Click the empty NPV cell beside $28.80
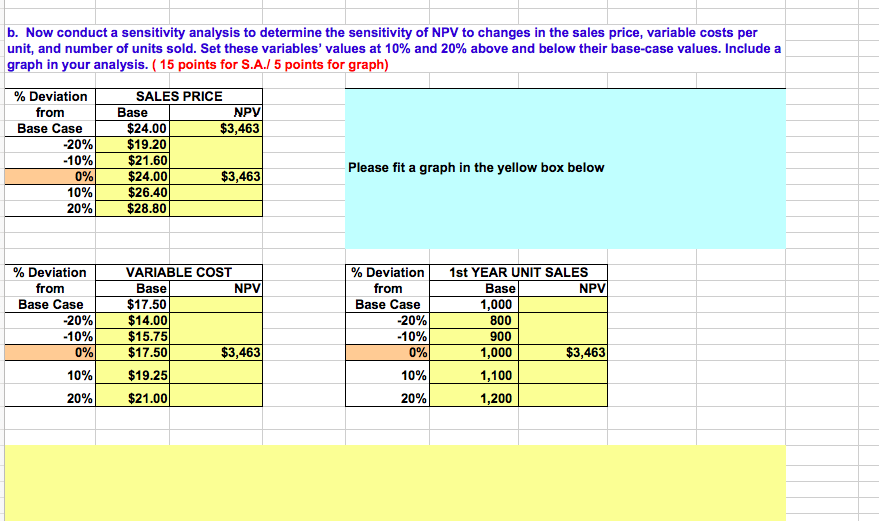The height and width of the screenshot is (521, 879). point(216,209)
